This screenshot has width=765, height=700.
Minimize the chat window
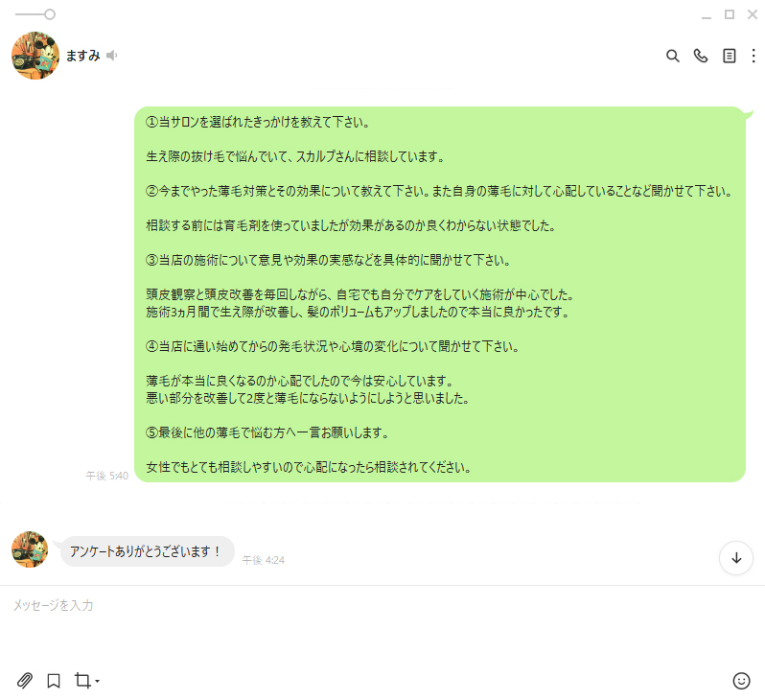[x=706, y=15]
